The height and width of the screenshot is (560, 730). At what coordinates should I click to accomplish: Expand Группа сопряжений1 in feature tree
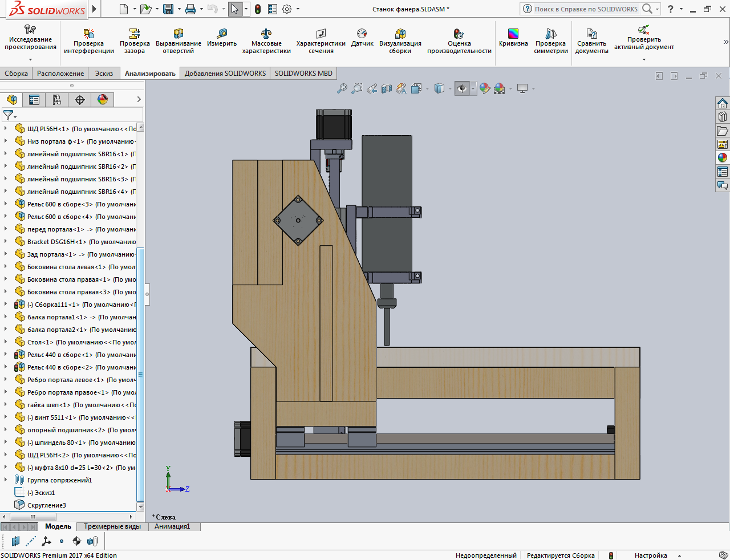point(6,480)
